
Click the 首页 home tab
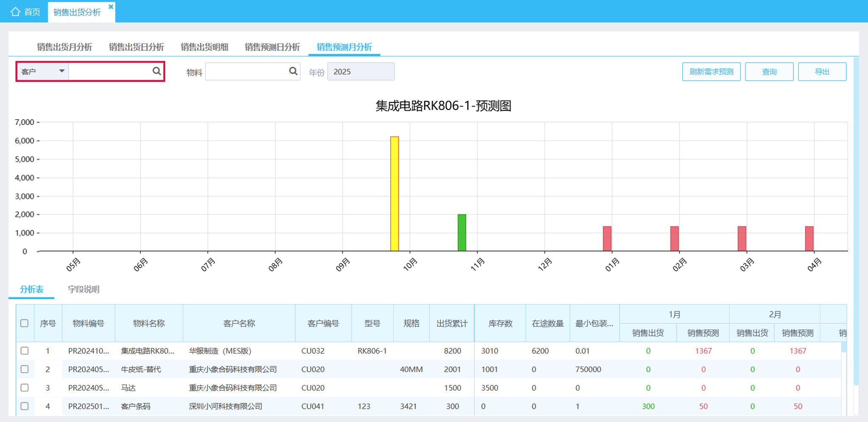point(25,11)
